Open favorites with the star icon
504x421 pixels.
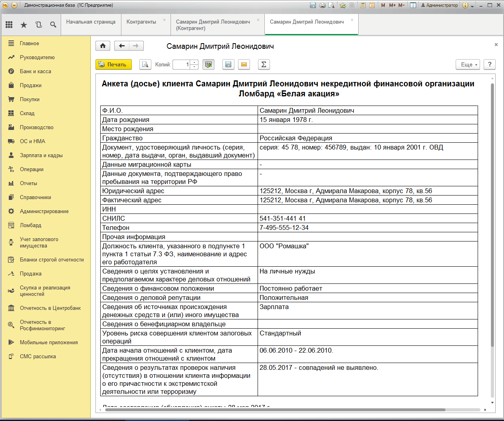(x=24, y=25)
